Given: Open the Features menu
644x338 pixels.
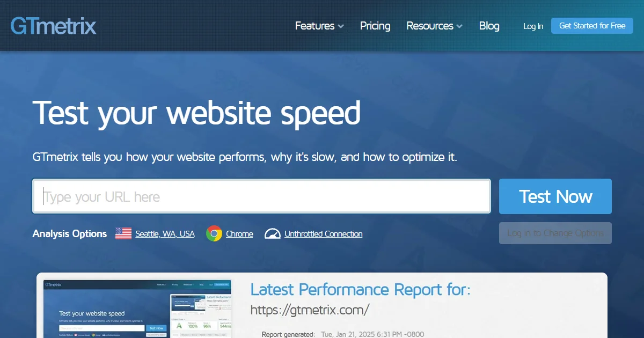Looking at the screenshot, I should [319, 26].
